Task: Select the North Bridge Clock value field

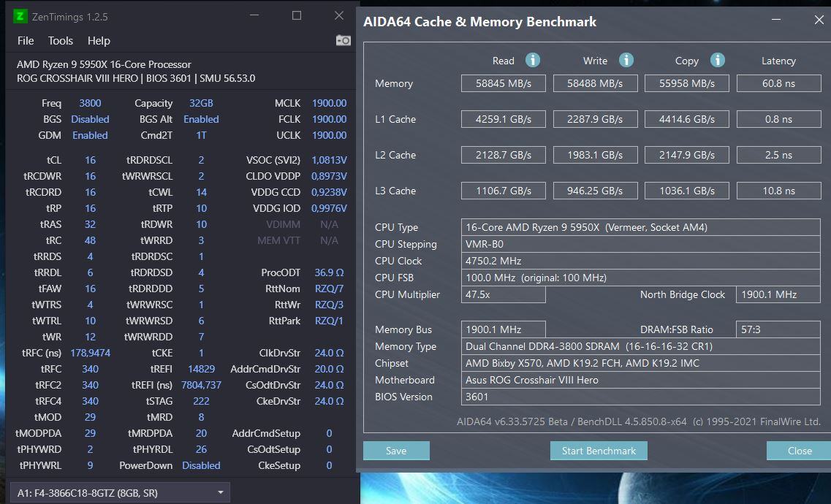Action: [779, 294]
